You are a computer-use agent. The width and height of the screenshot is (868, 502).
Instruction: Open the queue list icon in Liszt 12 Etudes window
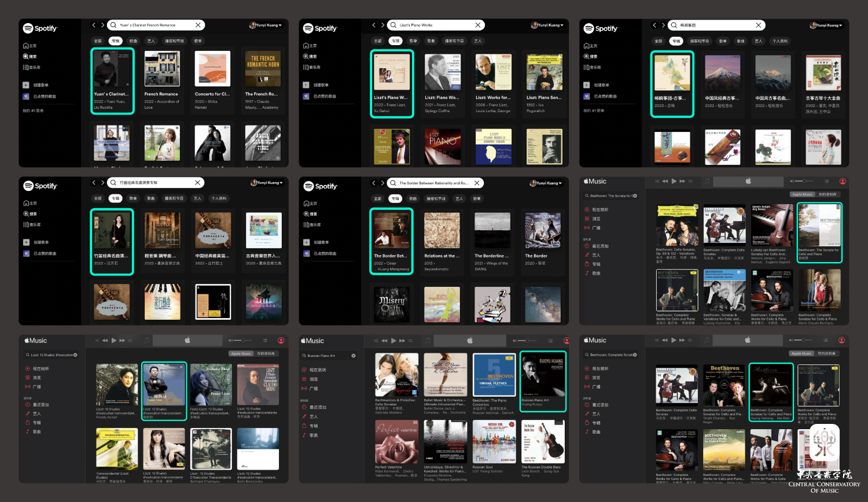[265, 341]
